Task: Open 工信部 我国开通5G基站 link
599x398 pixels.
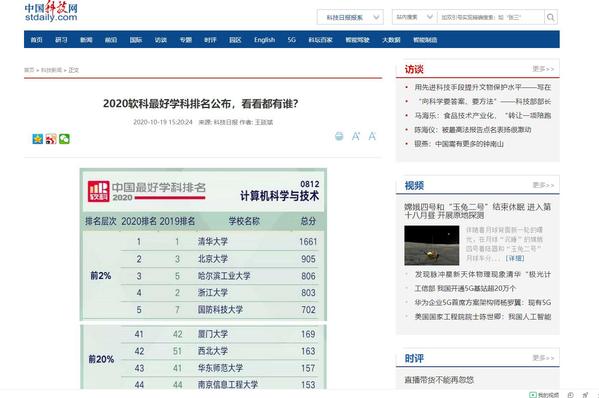Action: pyautogui.click(x=465, y=288)
